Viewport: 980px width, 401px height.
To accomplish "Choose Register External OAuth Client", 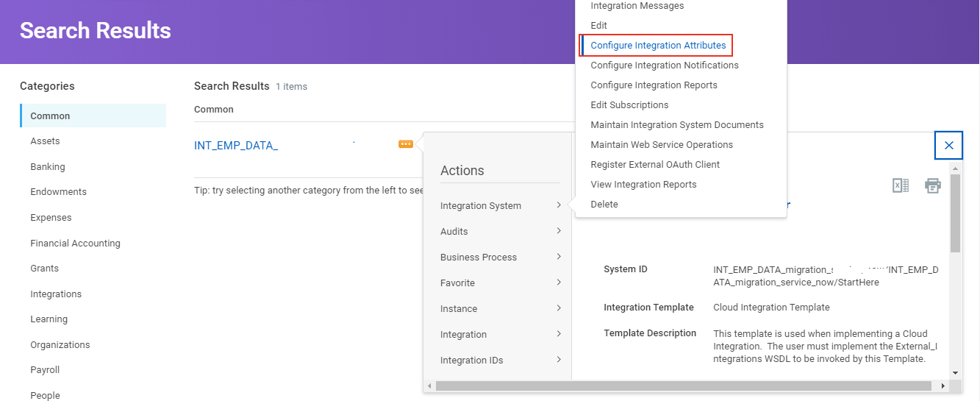I will click(655, 165).
